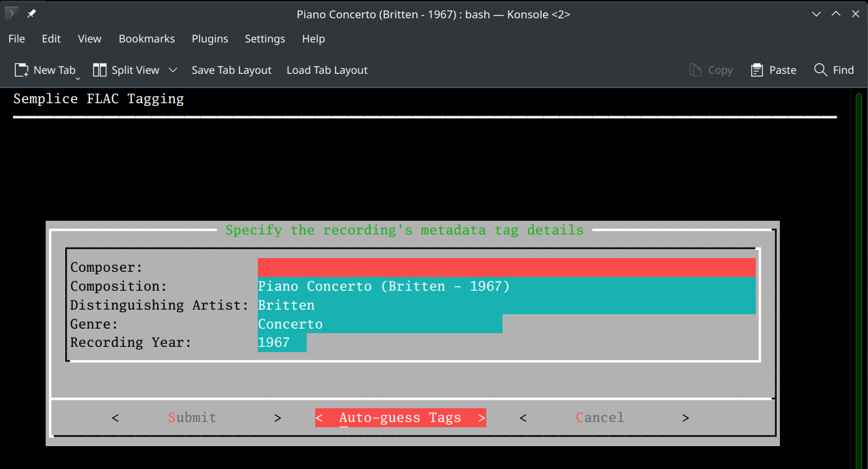Open the File menu
The width and height of the screenshot is (868, 469).
[16, 39]
